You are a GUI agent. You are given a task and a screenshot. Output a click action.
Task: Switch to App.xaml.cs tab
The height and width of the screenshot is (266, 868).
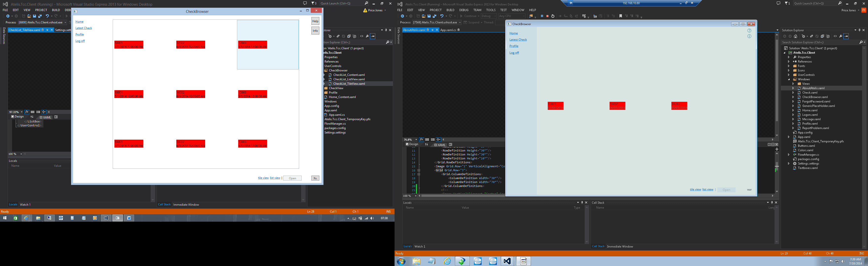tap(448, 30)
